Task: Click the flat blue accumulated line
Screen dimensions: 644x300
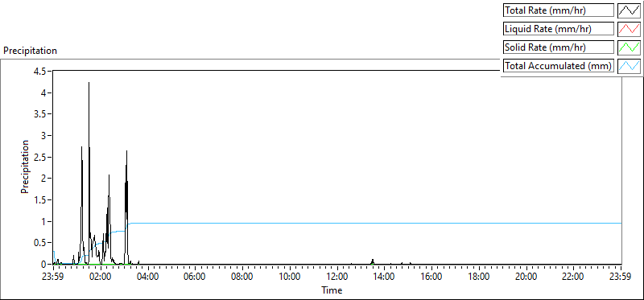Action: click(x=369, y=224)
